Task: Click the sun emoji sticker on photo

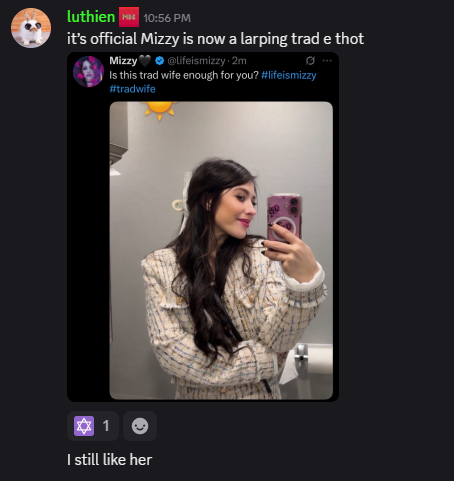Action: pyautogui.click(x=159, y=110)
